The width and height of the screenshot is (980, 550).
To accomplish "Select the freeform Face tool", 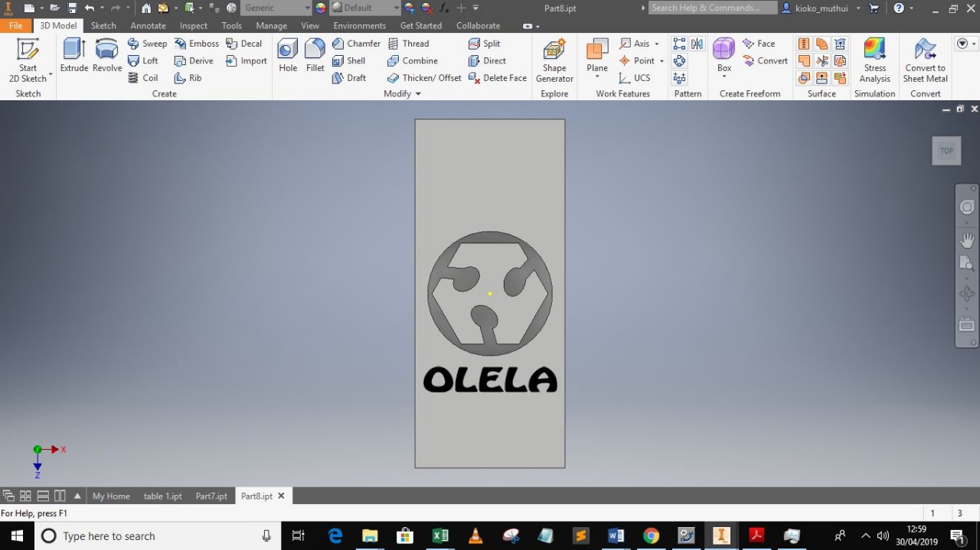I will coord(759,44).
